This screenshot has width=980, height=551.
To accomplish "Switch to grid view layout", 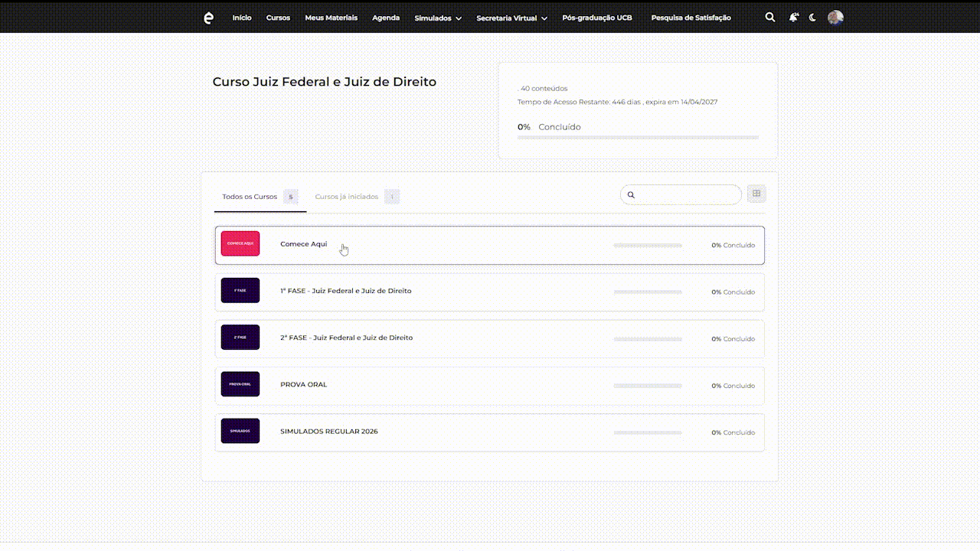I will [756, 194].
